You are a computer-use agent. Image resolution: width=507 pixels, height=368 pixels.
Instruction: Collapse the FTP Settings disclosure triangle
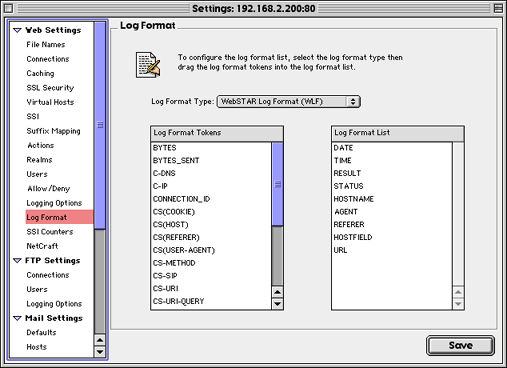pos(17,261)
